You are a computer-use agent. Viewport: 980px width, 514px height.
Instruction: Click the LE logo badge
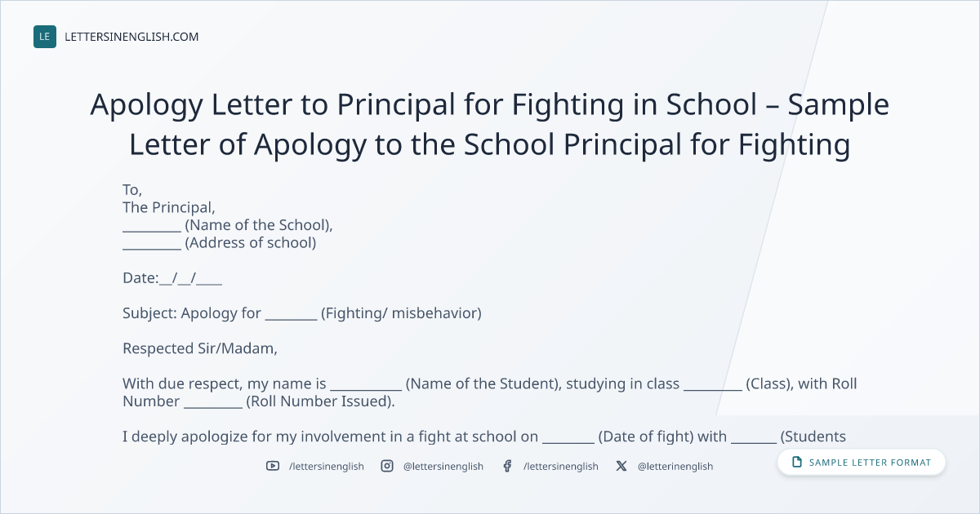pyautogui.click(x=45, y=37)
